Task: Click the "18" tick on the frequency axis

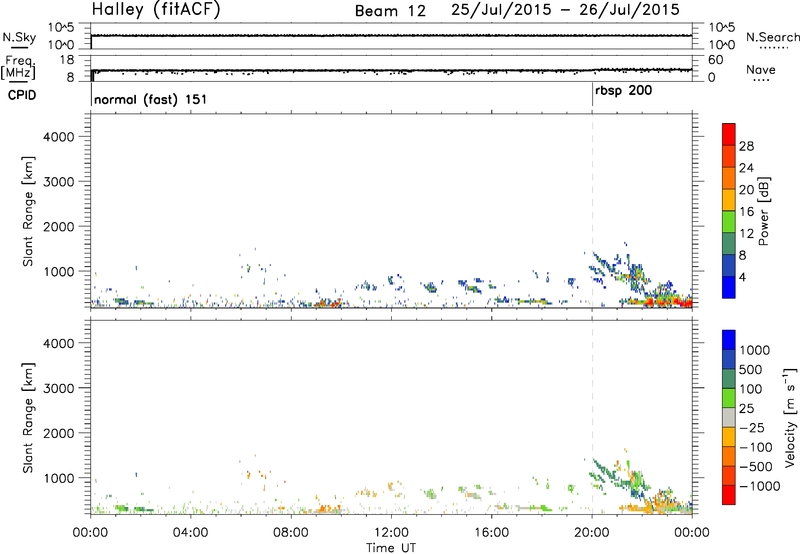Action: click(x=66, y=60)
